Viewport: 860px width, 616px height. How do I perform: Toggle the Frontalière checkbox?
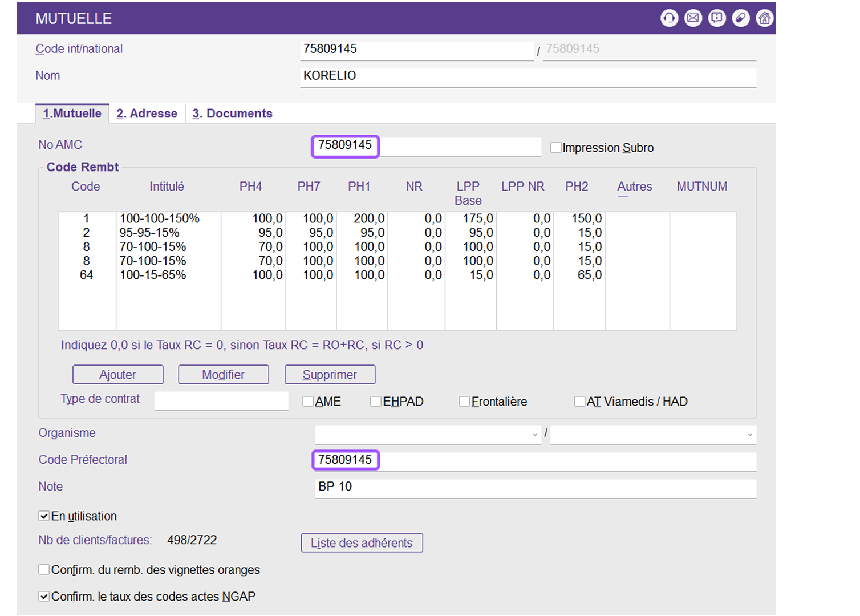(x=464, y=402)
